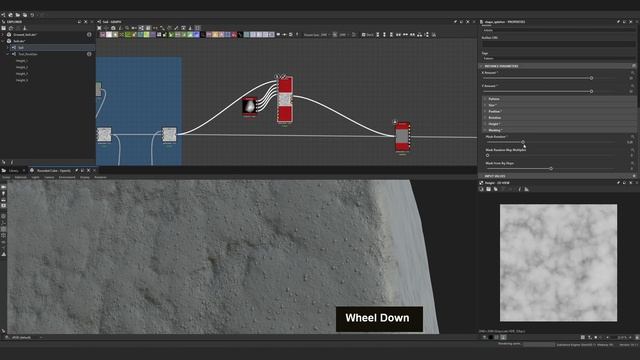640x360 pixels.
Task: Click the light bulb icon in 3D view sidebar
Action: [4, 193]
